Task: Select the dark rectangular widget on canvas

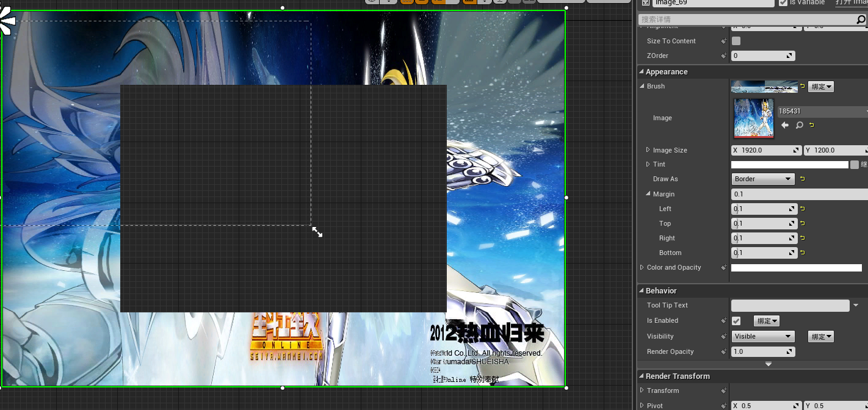Action: click(x=283, y=198)
